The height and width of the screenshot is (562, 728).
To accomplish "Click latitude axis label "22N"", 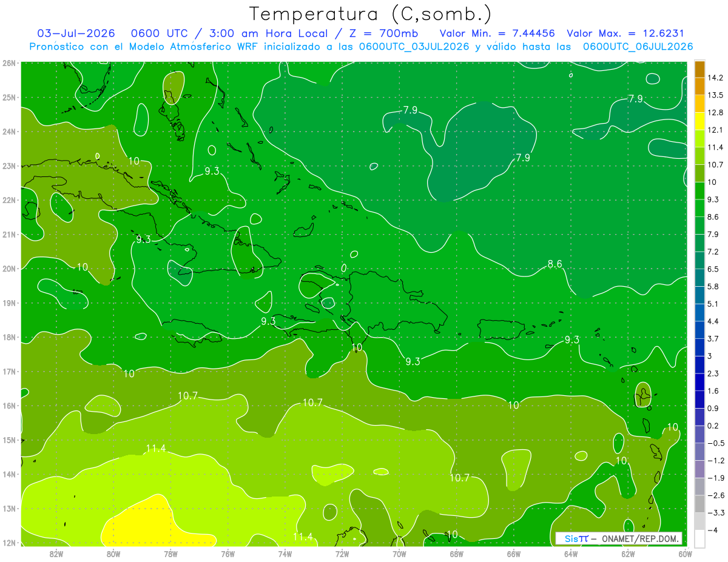I will tap(9, 200).
